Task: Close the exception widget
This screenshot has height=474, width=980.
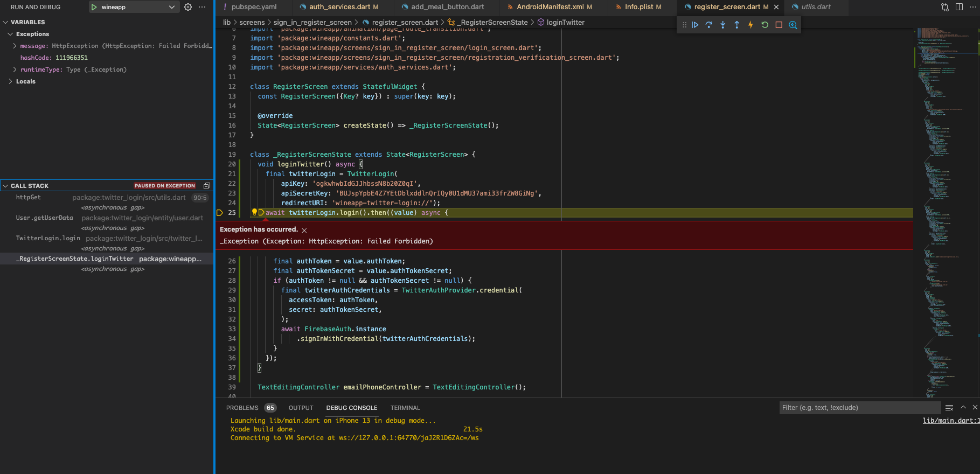Action: tap(304, 230)
